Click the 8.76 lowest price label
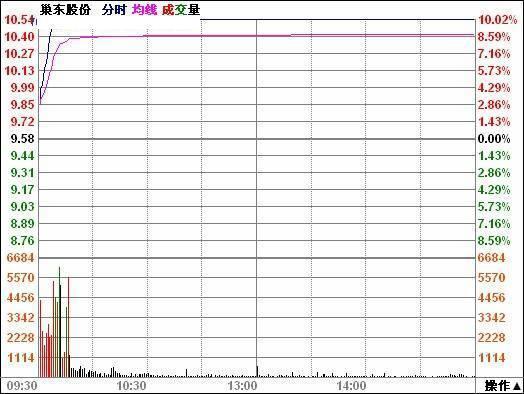Viewport: 524px width, 394px height. (x=22, y=240)
